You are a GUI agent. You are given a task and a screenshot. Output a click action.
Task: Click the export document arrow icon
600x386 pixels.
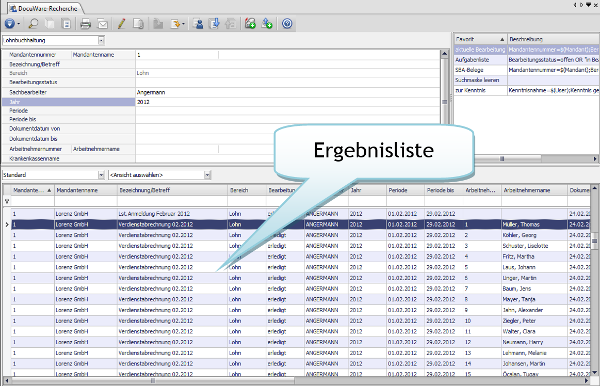click(175, 24)
